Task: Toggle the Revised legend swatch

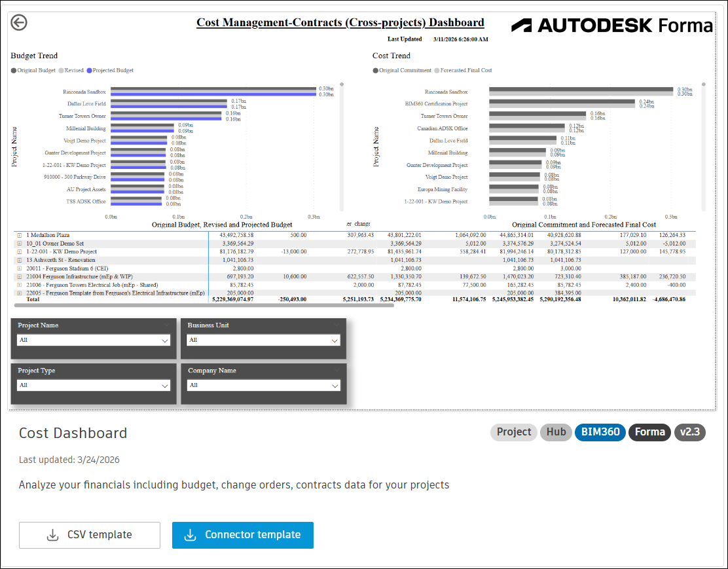Action: click(x=62, y=71)
